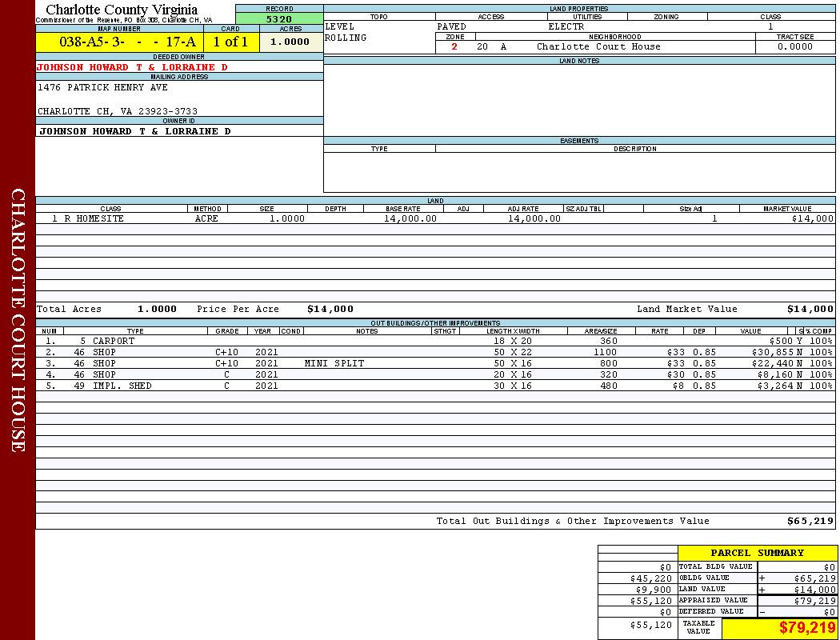The height and width of the screenshot is (640, 840).
Task: Click the card '1 of 1' indicator
Action: click(230, 42)
